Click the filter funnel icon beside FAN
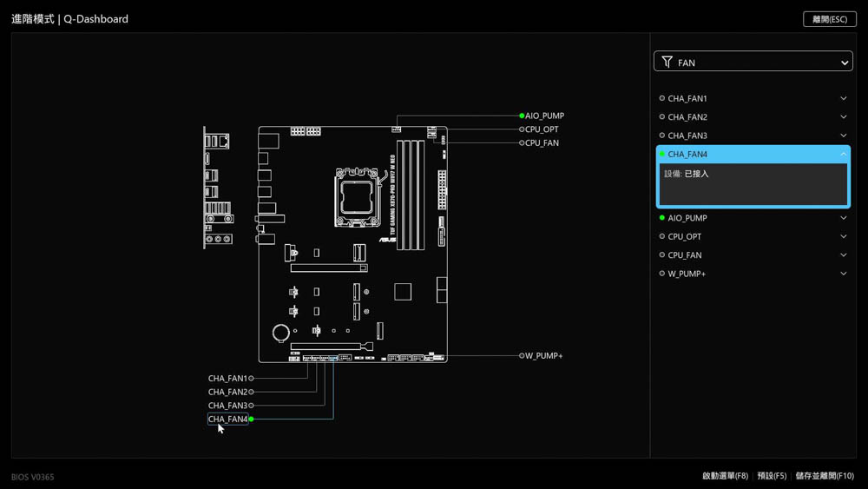Viewport: 868px width, 489px height. [667, 63]
